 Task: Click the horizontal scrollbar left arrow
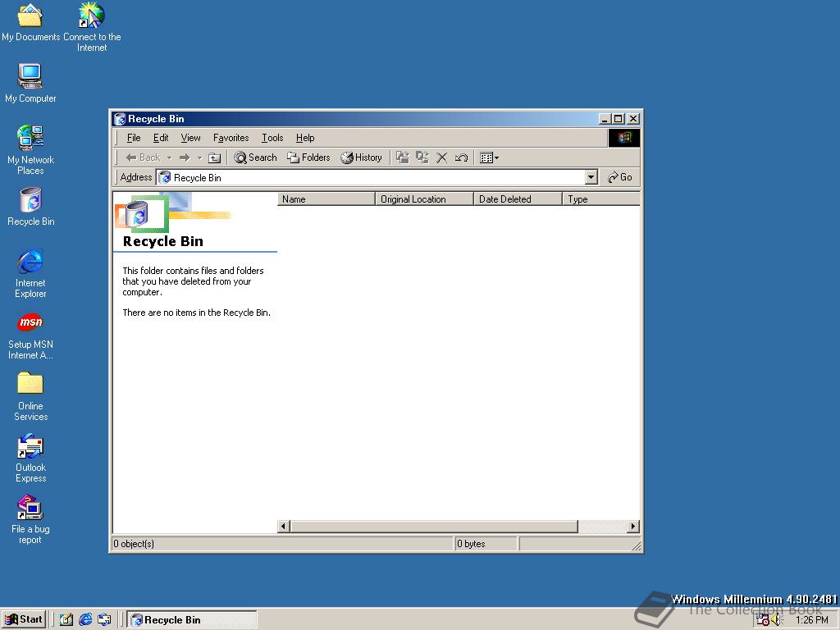click(x=284, y=526)
